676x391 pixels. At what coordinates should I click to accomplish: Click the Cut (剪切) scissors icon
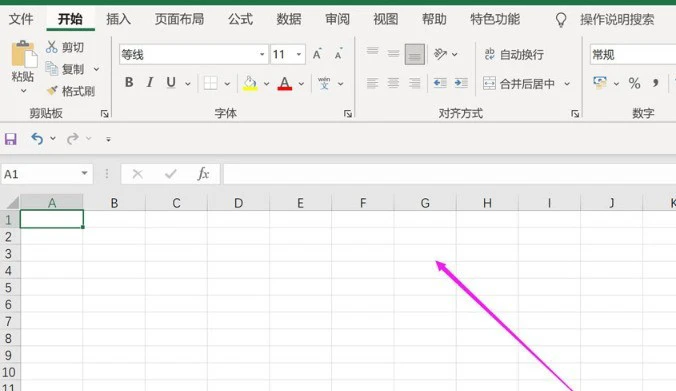coord(52,47)
